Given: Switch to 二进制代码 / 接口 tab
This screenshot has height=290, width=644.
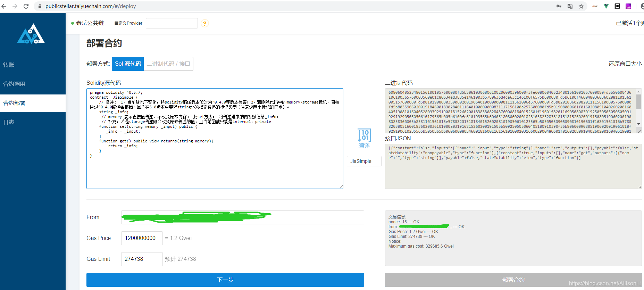Looking at the screenshot, I should [x=168, y=64].
